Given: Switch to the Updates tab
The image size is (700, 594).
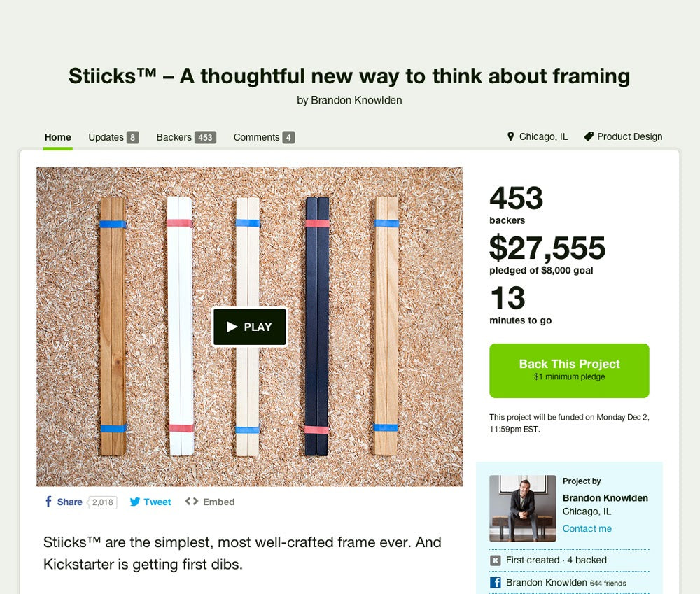Looking at the screenshot, I should (113, 137).
